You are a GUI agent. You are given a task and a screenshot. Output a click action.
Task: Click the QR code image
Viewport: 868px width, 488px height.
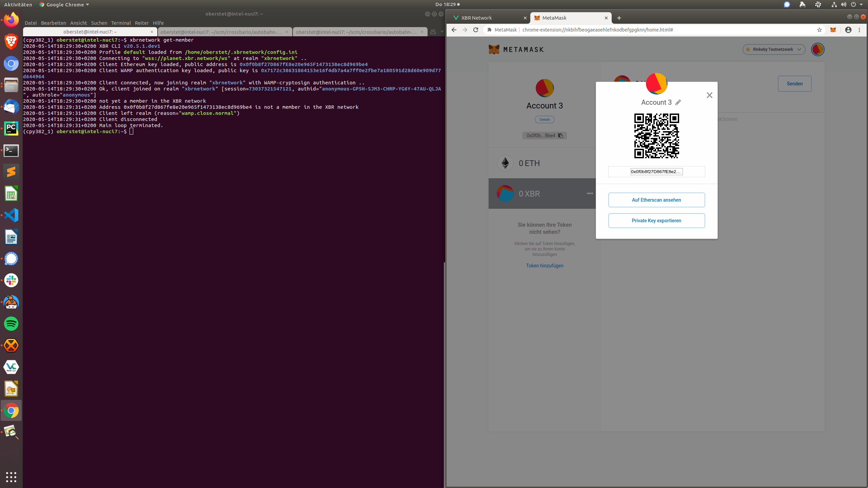click(x=656, y=136)
